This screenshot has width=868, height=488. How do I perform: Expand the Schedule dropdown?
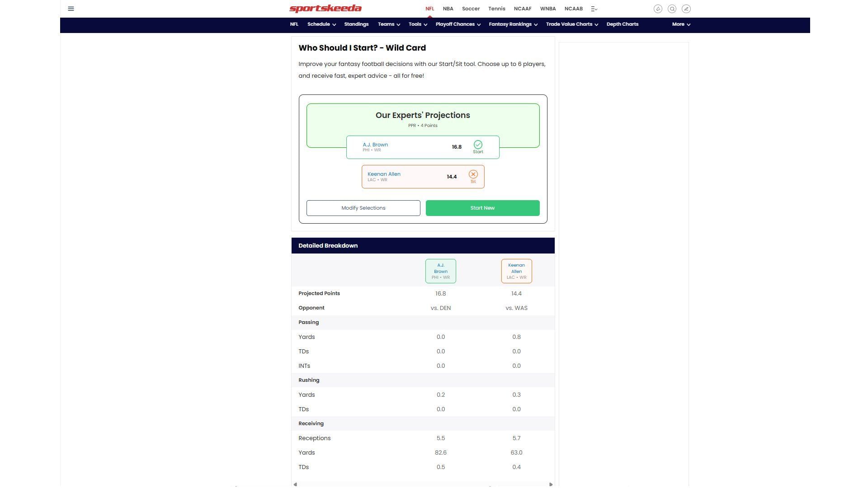point(321,24)
